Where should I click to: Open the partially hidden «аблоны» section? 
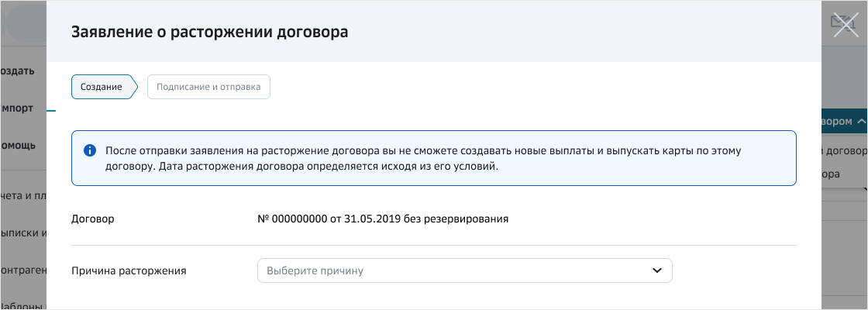click(x=23, y=305)
